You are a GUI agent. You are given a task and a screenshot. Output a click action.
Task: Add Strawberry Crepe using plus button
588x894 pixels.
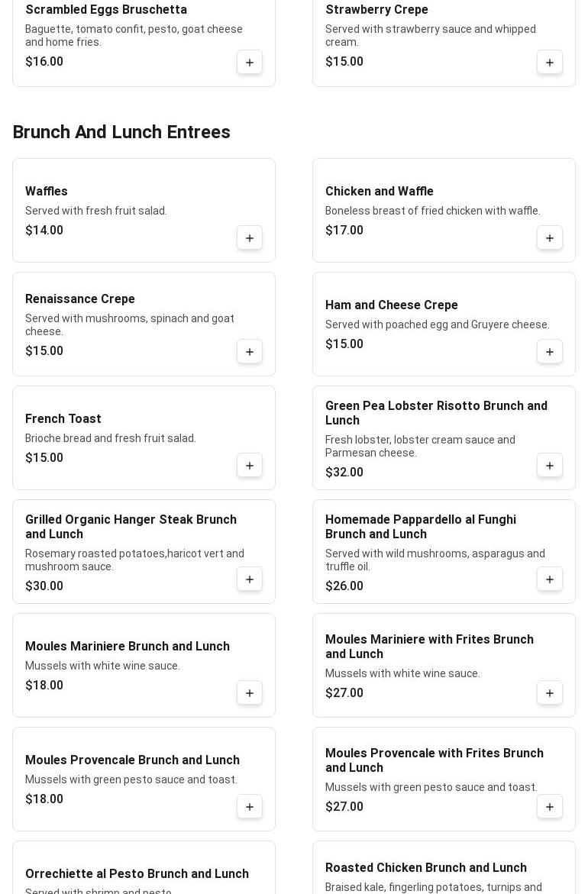point(549,62)
